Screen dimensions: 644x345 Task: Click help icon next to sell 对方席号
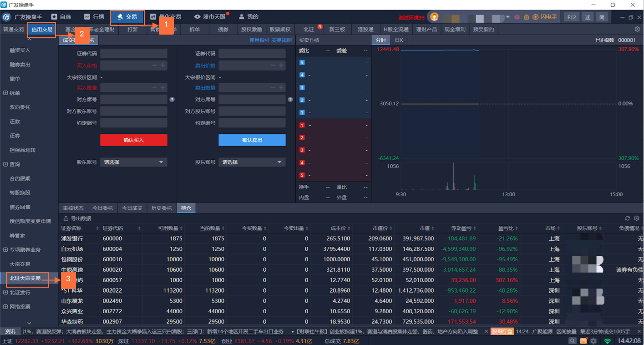click(x=290, y=99)
